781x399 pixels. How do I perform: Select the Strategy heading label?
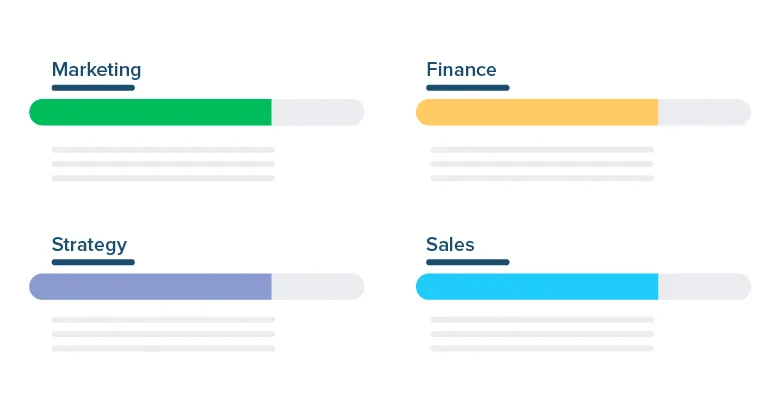click(89, 245)
